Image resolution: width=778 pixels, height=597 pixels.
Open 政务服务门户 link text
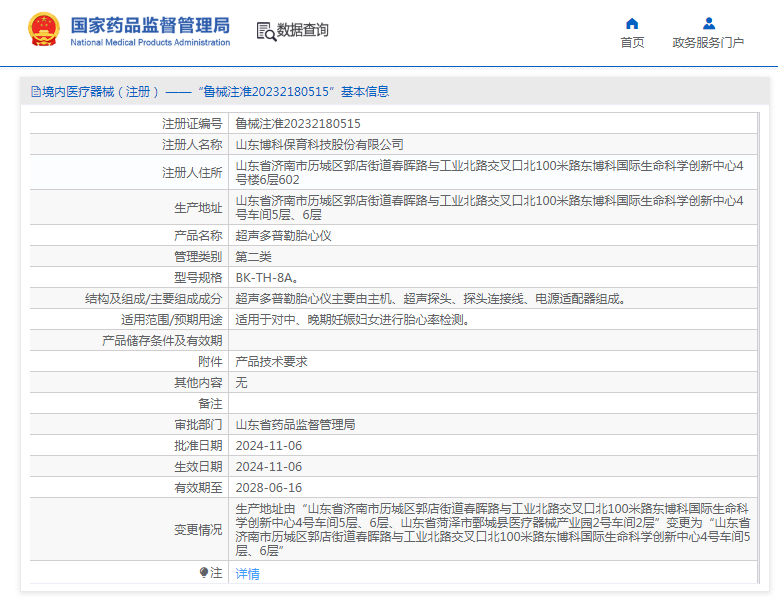(x=708, y=43)
